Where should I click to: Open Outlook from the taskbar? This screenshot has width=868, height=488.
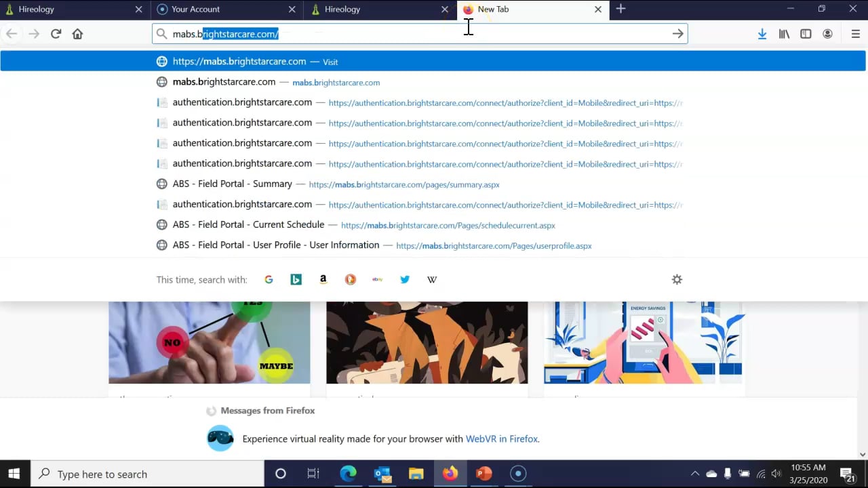point(382,474)
